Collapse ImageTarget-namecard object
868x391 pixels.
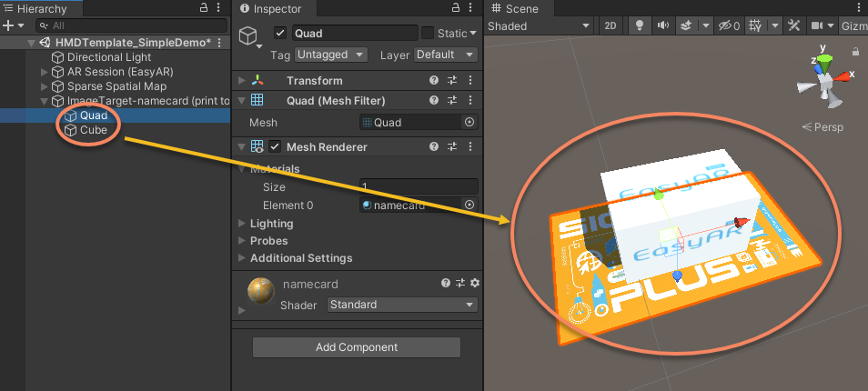click(45, 101)
